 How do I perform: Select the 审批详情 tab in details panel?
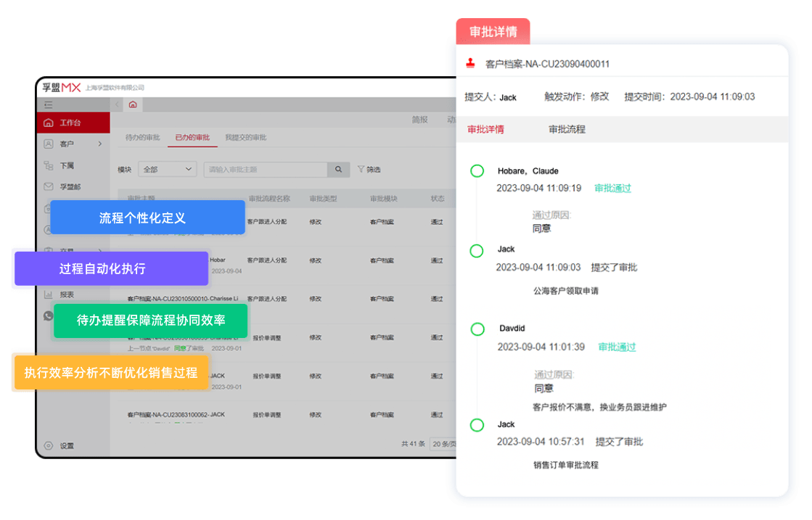point(485,129)
